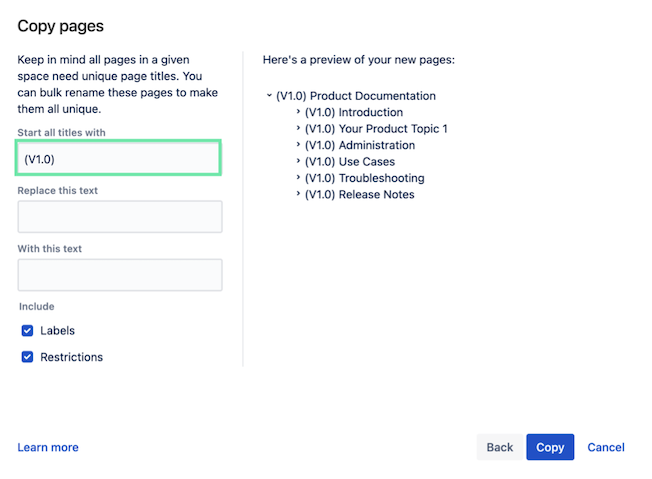Select (V1.0) Product Documentation page title
Viewport: 652px width, 479px height.
click(x=356, y=96)
